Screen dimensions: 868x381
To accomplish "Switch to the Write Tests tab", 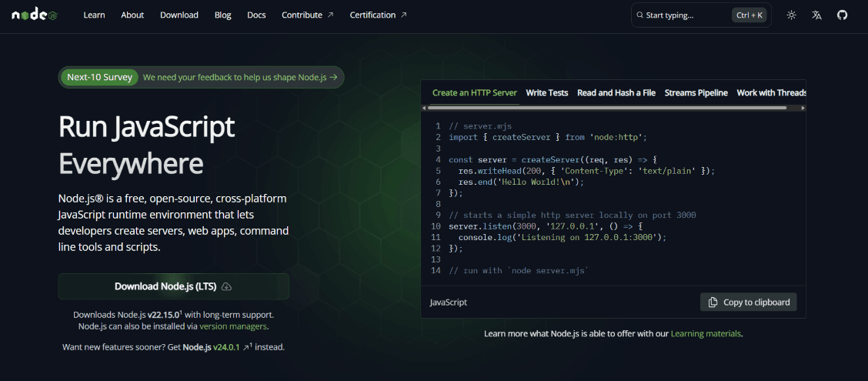I will coord(547,92).
